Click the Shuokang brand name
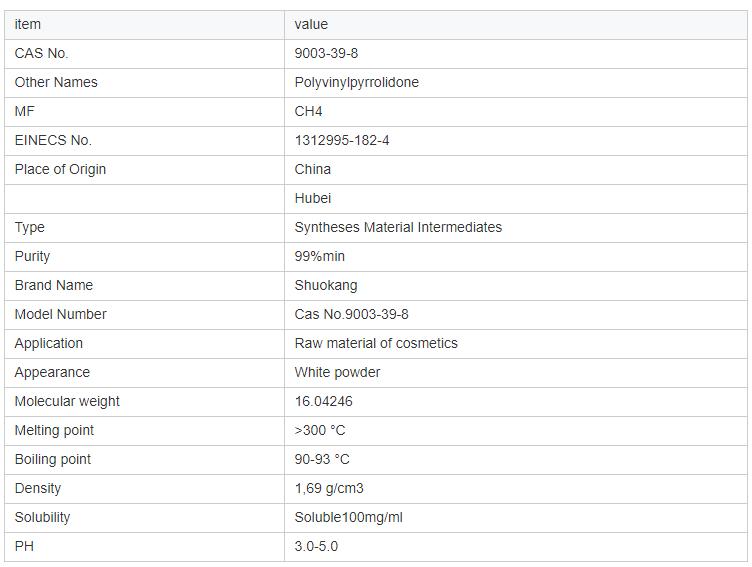752x567 pixels. pyautogui.click(x=325, y=285)
